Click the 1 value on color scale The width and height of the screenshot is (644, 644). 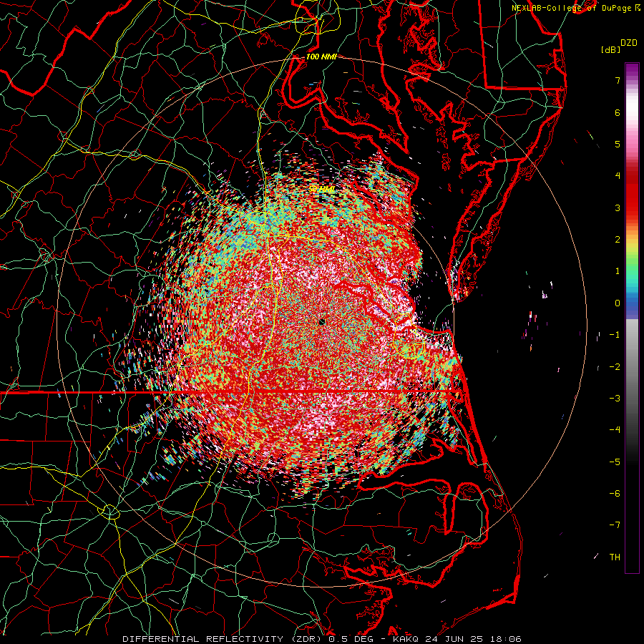(618, 271)
